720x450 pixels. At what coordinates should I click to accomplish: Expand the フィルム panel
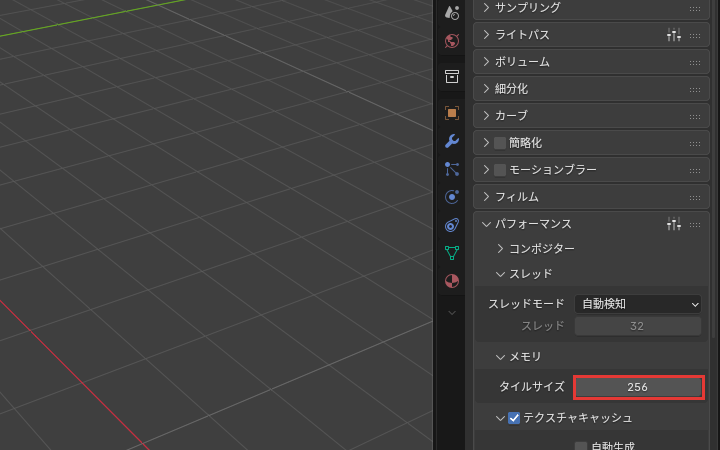click(486, 197)
